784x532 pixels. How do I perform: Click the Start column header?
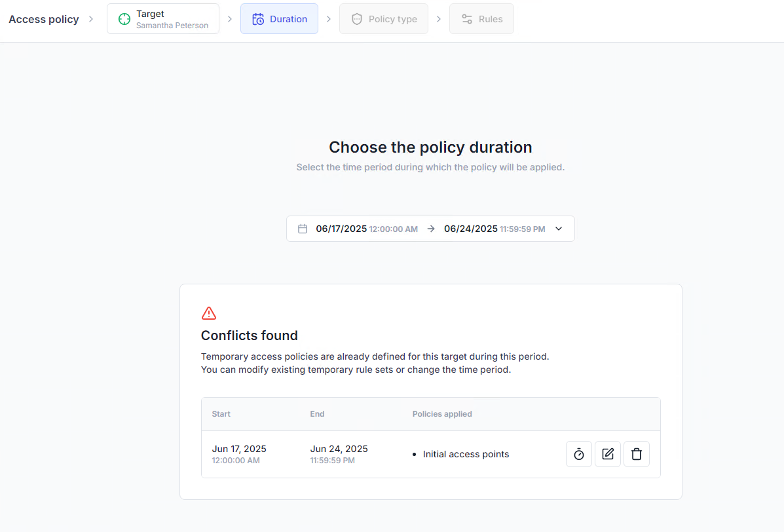pos(221,414)
